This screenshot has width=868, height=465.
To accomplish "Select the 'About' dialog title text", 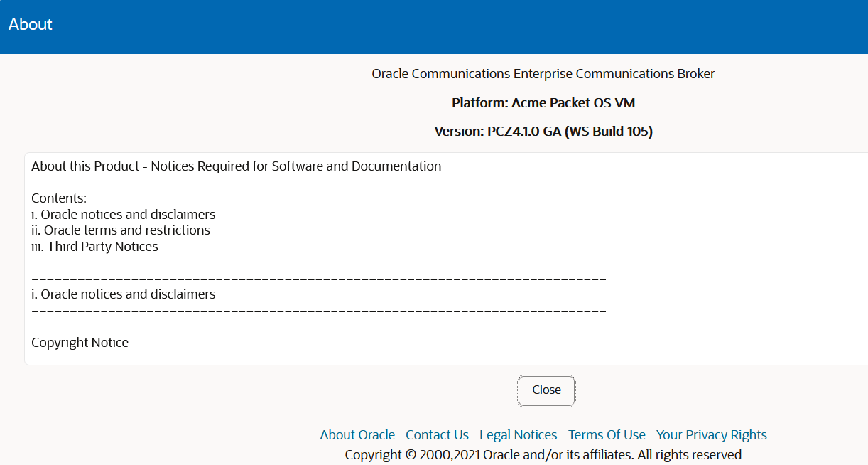I will (x=31, y=24).
